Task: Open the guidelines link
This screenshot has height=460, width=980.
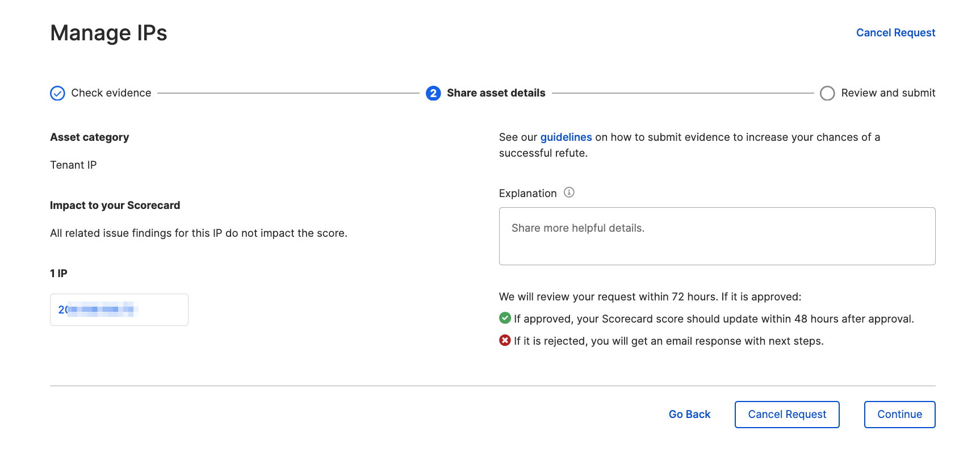Action: pos(566,137)
